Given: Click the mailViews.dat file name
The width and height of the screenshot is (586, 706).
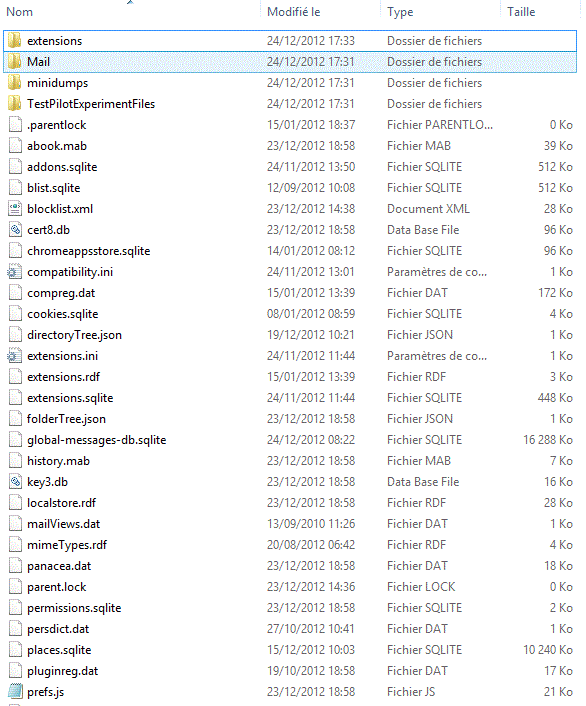Looking at the screenshot, I should click(64, 524).
